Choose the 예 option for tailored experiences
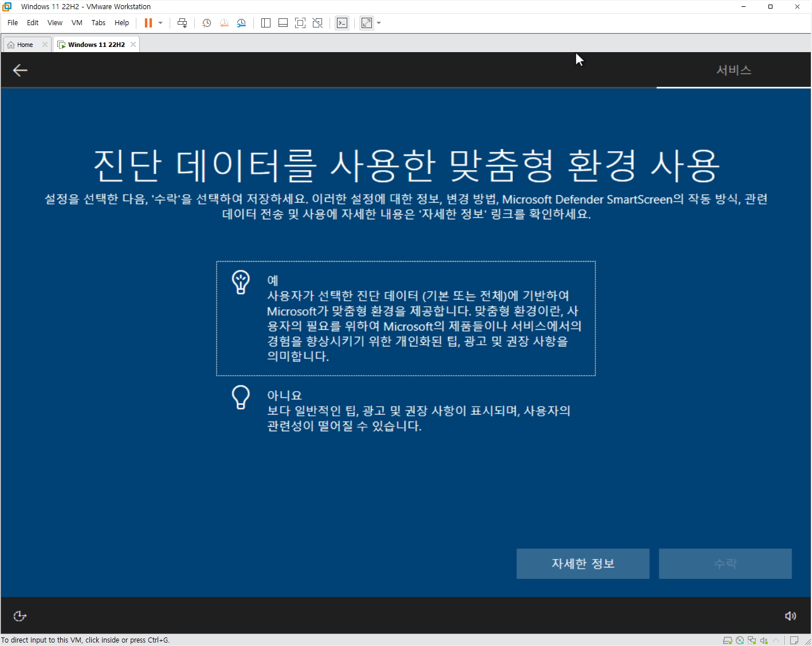The image size is (812, 646). click(406, 318)
